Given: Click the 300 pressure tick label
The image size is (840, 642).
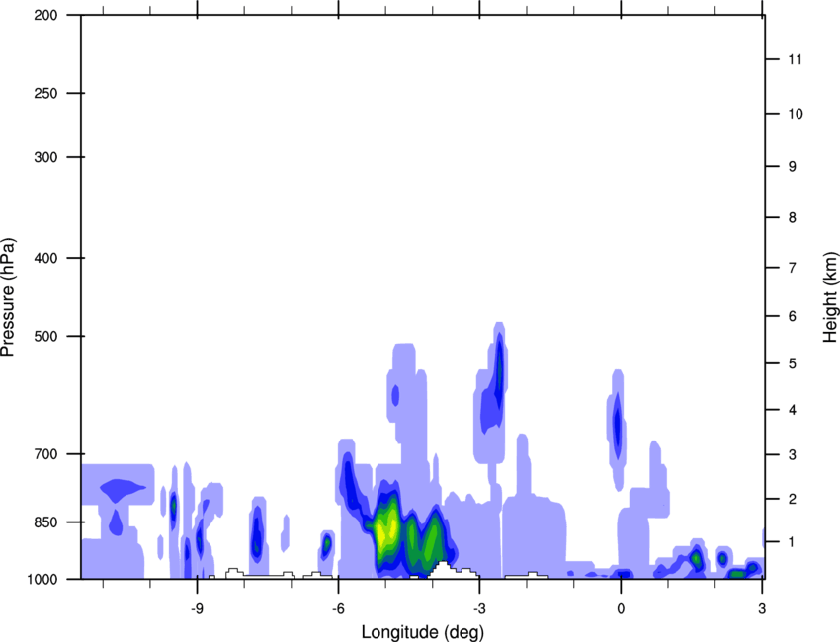Looking at the screenshot, I should point(45,157).
